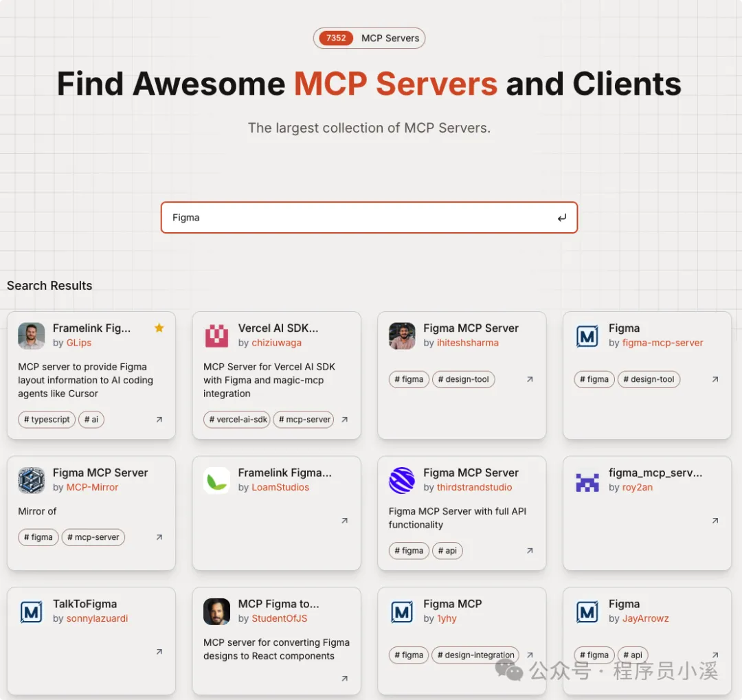Open external arrow on TalkToFigma card
Screen dimensions: 742x700
159,652
